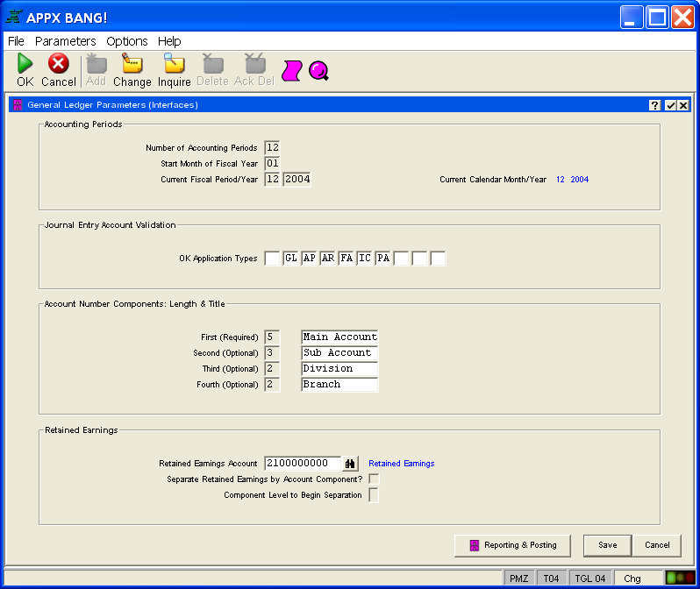This screenshot has width=700, height=589.
Task: Select the Change mode toolbar icon
Action: (132, 64)
